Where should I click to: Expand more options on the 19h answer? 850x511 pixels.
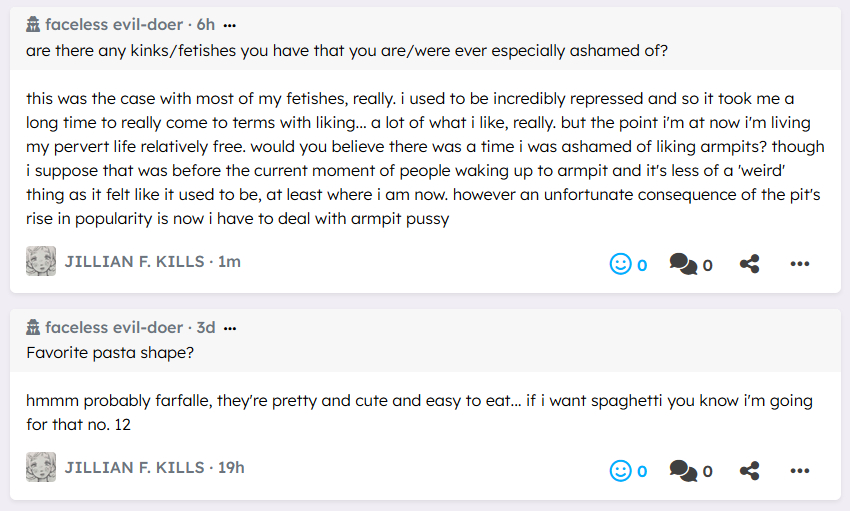(799, 470)
